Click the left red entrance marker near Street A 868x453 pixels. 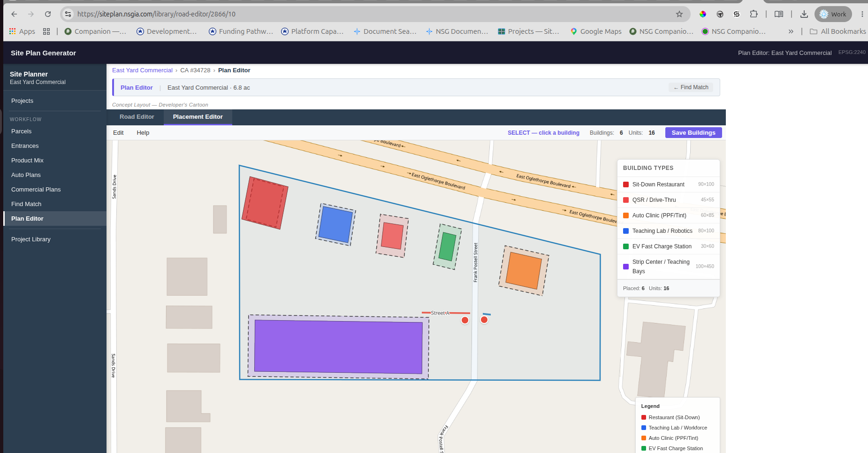(465, 320)
